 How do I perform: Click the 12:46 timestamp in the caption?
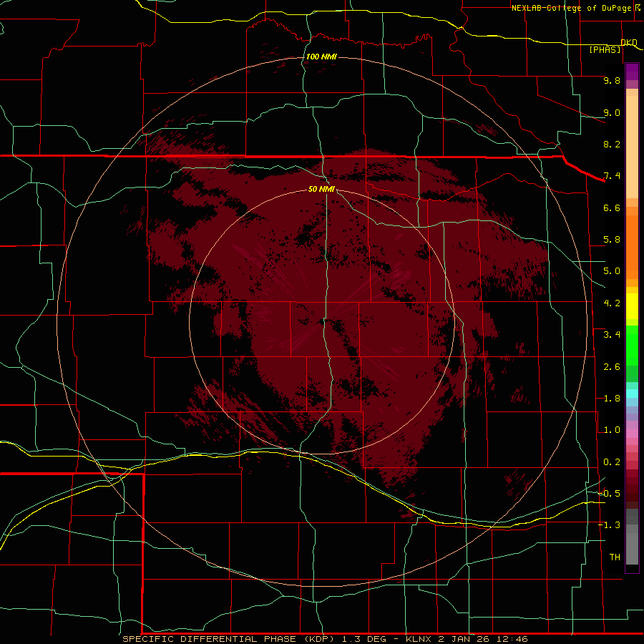tap(512, 639)
